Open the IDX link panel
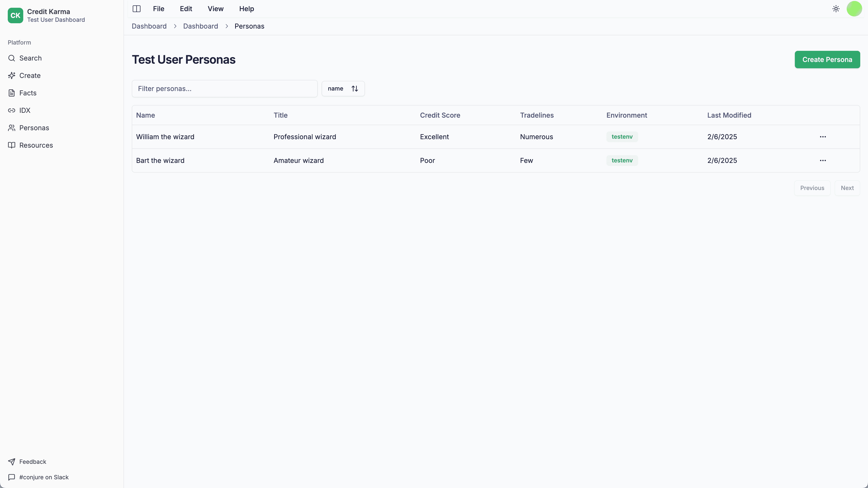 point(25,110)
